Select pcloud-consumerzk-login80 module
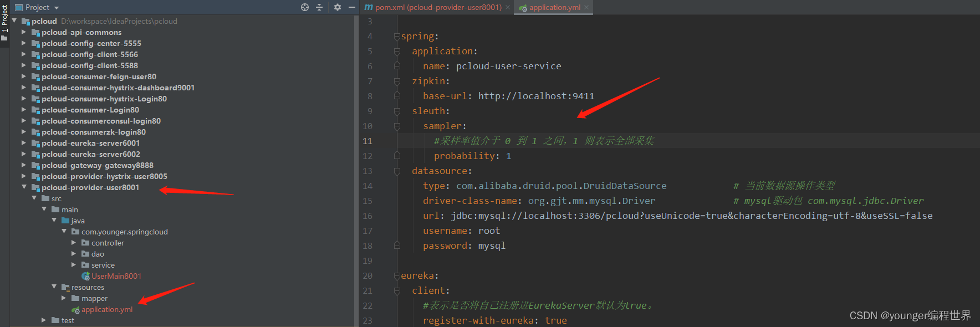The image size is (980, 327). click(94, 132)
